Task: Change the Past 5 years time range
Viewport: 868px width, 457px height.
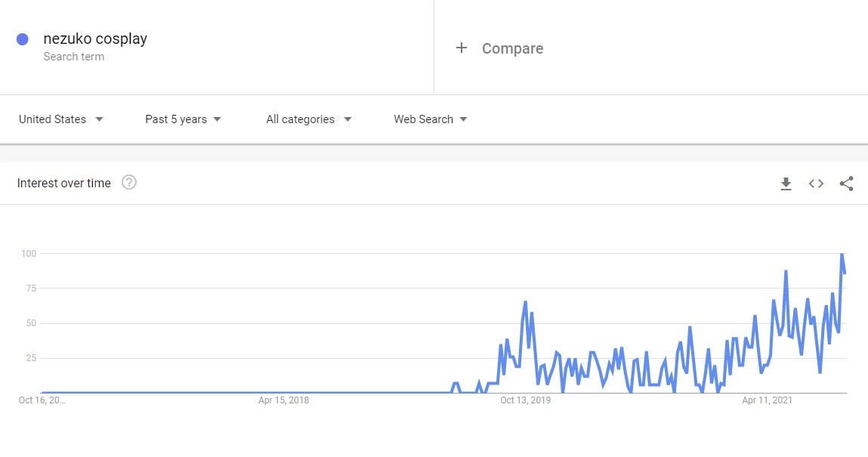Action: (181, 119)
